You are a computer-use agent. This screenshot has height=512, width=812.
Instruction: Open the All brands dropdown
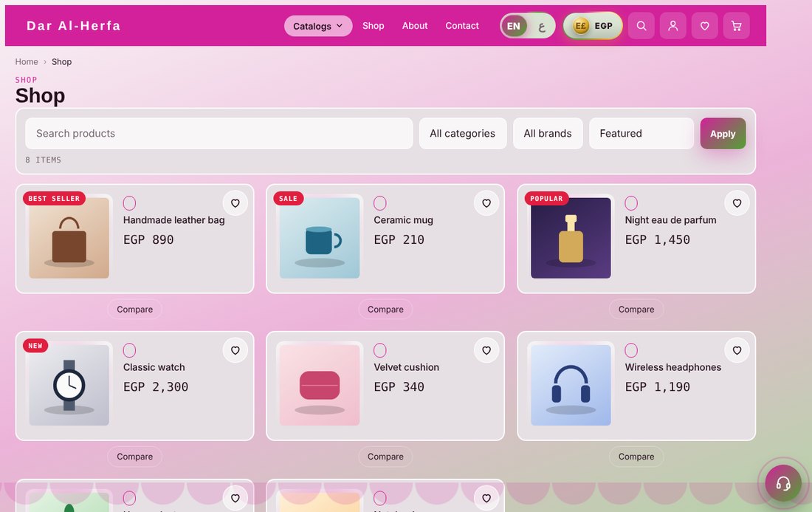tap(548, 133)
